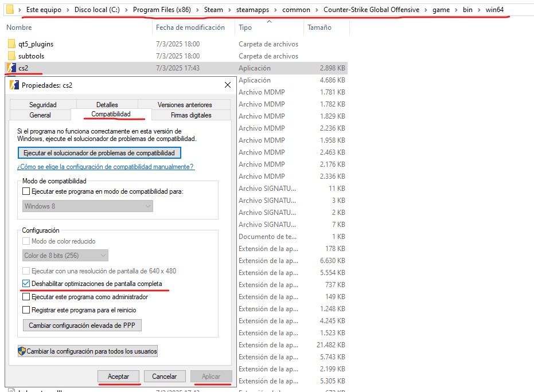
Task: Navigate to 'Program Files (x86)' breadcrumb
Action: [x=162, y=10]
